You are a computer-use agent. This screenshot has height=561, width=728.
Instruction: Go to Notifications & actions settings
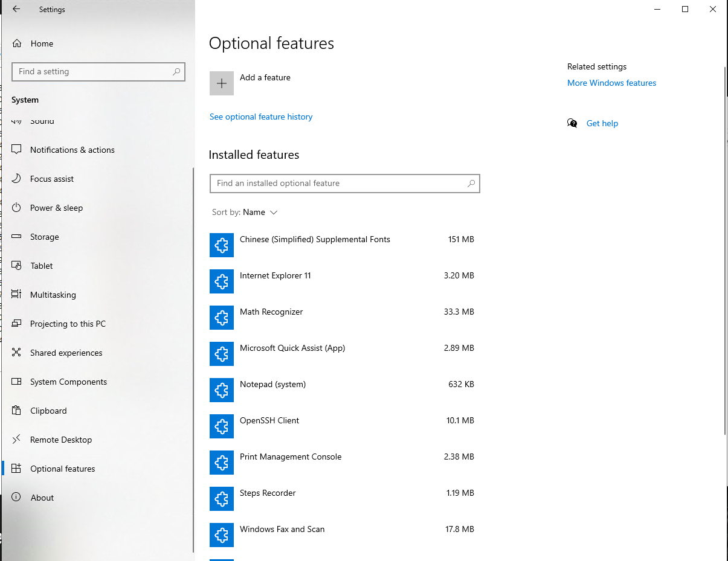pos(72,150)
